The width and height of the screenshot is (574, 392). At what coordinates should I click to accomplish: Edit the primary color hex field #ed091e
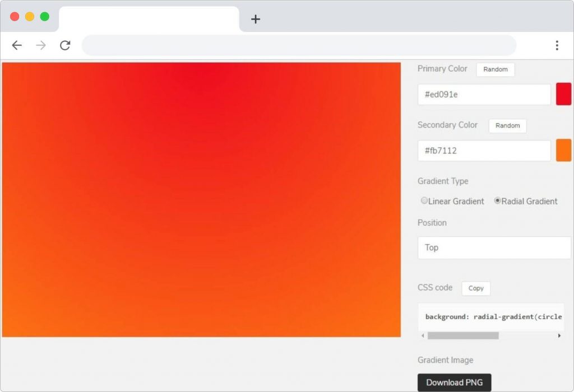pyautogui.click(x=484, y=95)
